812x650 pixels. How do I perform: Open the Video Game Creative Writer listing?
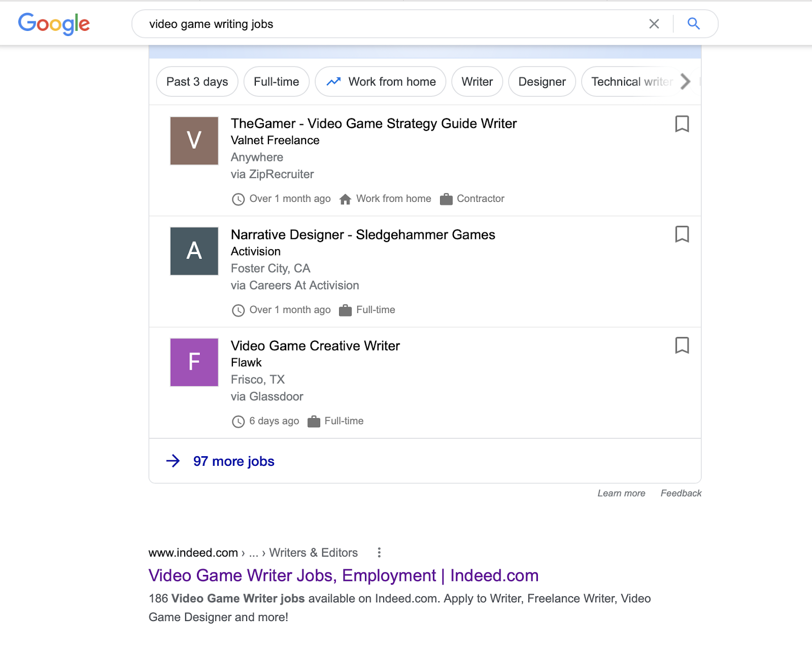click(x=315, y=346)
